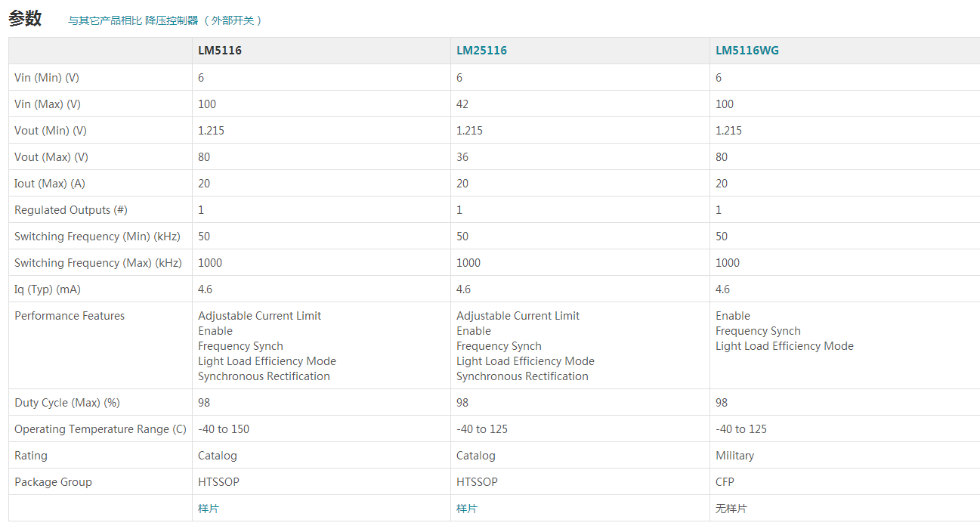Open the LM25116 product link
The height and width of the screenshot is (529, 980).
coord(481,51)
